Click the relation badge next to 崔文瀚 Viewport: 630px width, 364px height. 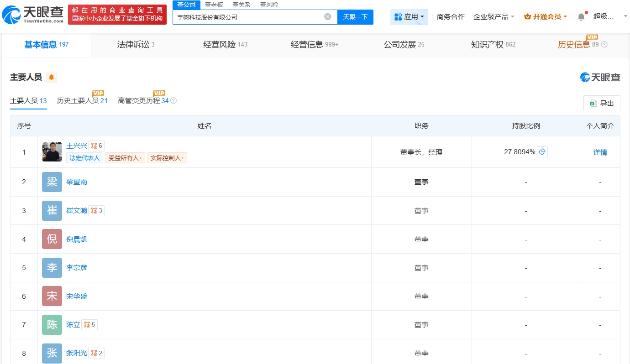click(96, 211)
